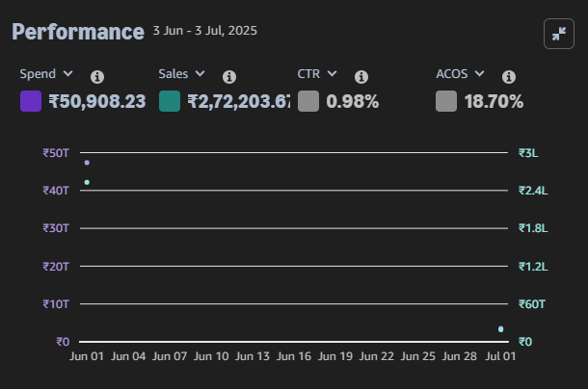
Task: Select the 18.70% ACOS value
Action: coord(494,101)
